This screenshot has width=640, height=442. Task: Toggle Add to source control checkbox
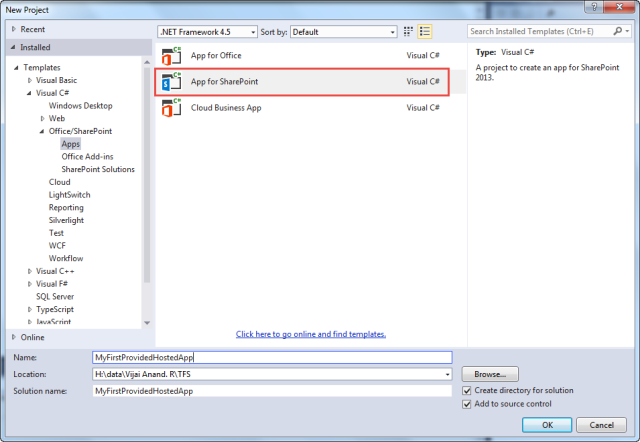[x=467, y=404]
